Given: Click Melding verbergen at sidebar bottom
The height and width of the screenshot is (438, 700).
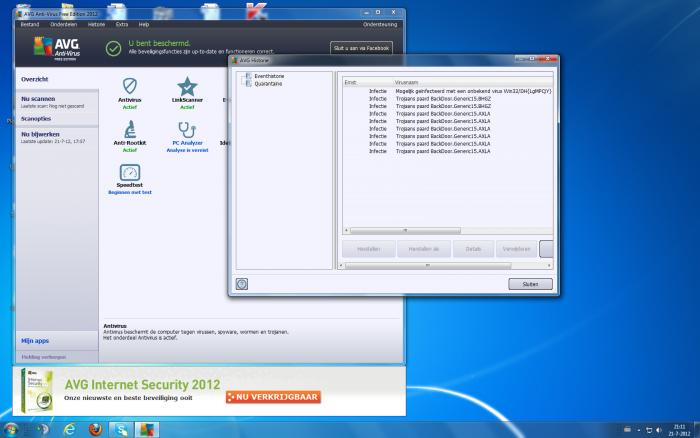Looking at the screenshot, I should (x=44, y=357).
